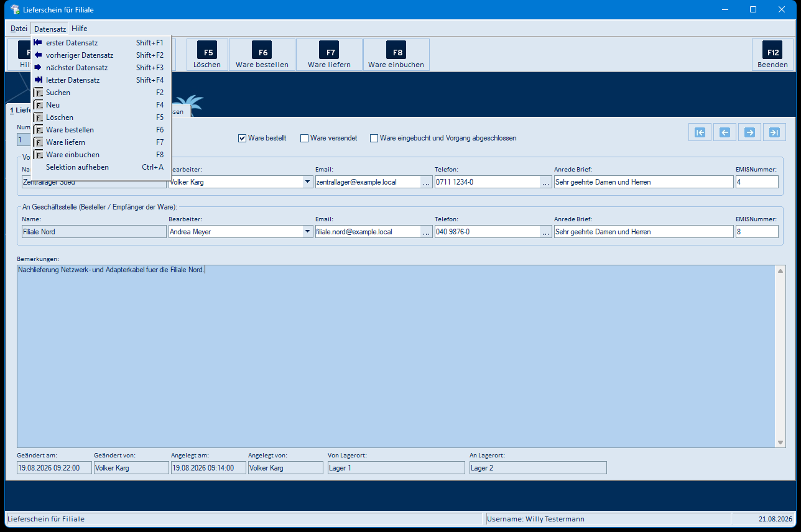
Task: Choose 'vorheriger Datensatz' from the menu
Action: (101, 55)
